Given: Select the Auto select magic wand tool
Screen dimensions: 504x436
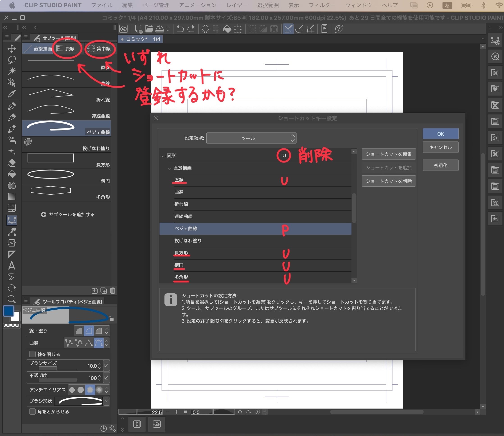Looking at the screenshot, I should tap(12, 71).
